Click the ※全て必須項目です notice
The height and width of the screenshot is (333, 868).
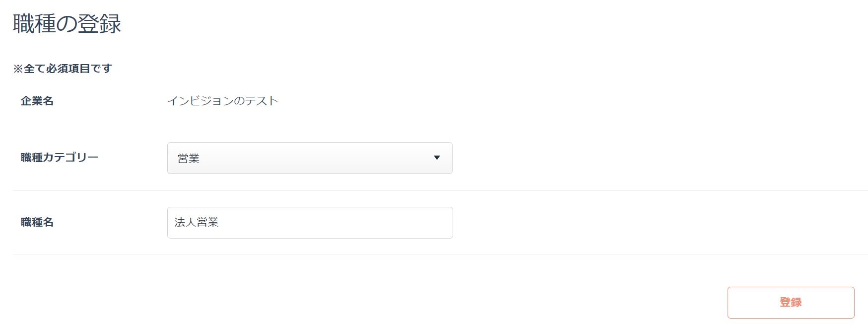coord(63,69)
